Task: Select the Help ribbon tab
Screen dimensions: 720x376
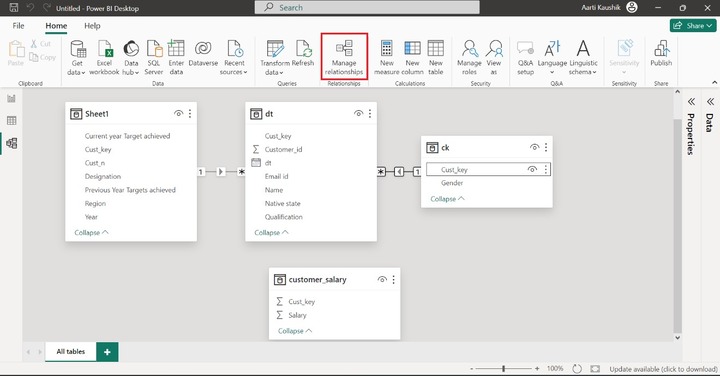Action: [92, 26]
